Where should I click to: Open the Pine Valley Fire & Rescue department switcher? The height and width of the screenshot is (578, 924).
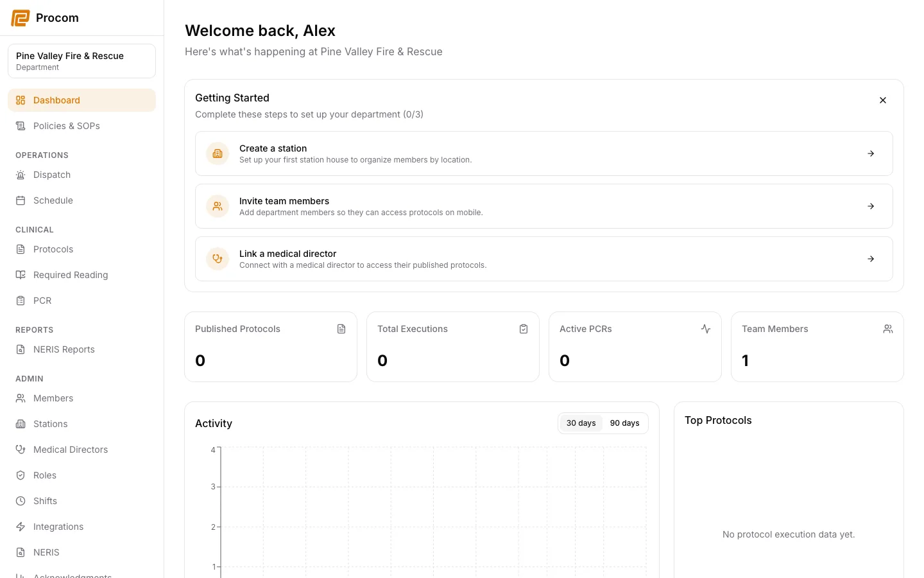[81, 61]
